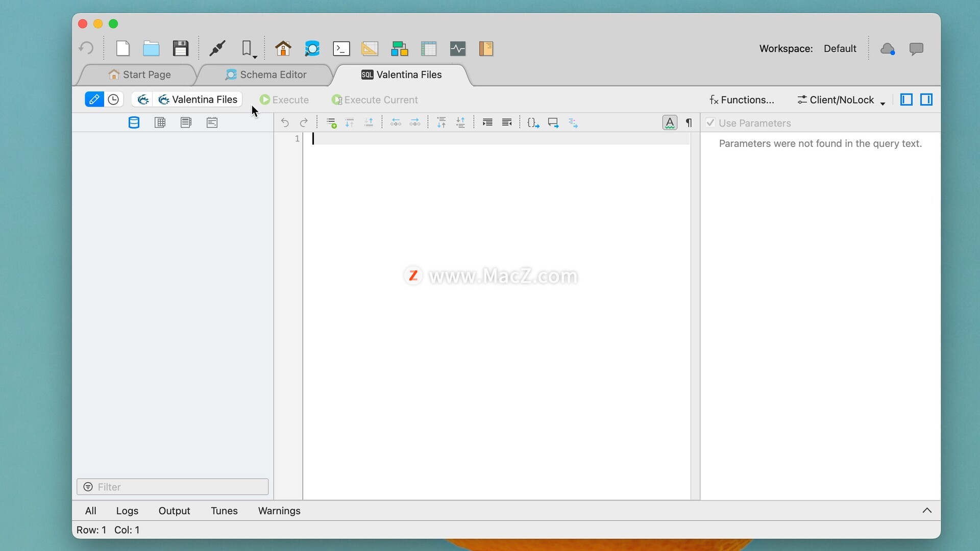Show the lined document view in sidebar
Image resolution: width=980 pixels, height=551 pixels.
186,122
